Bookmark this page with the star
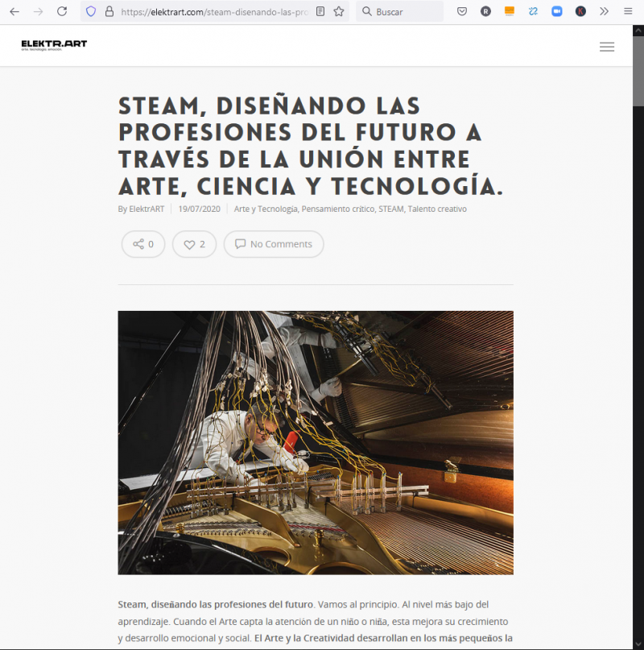 click(x=339, y=11)
